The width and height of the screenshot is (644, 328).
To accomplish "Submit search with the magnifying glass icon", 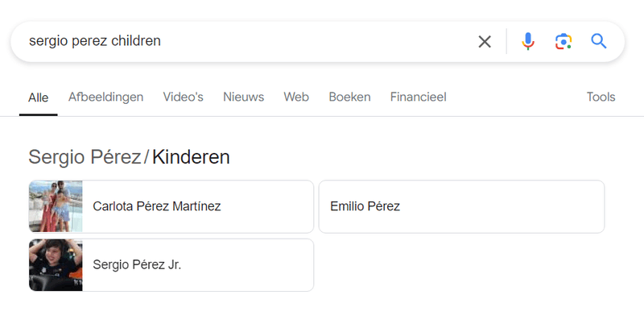I will [x=599, y=41].
